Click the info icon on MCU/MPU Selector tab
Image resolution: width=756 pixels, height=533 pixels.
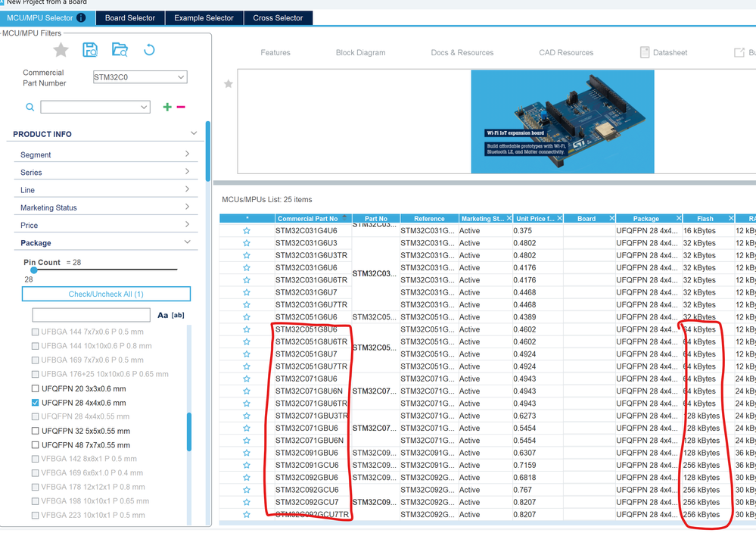pos(81,18)
